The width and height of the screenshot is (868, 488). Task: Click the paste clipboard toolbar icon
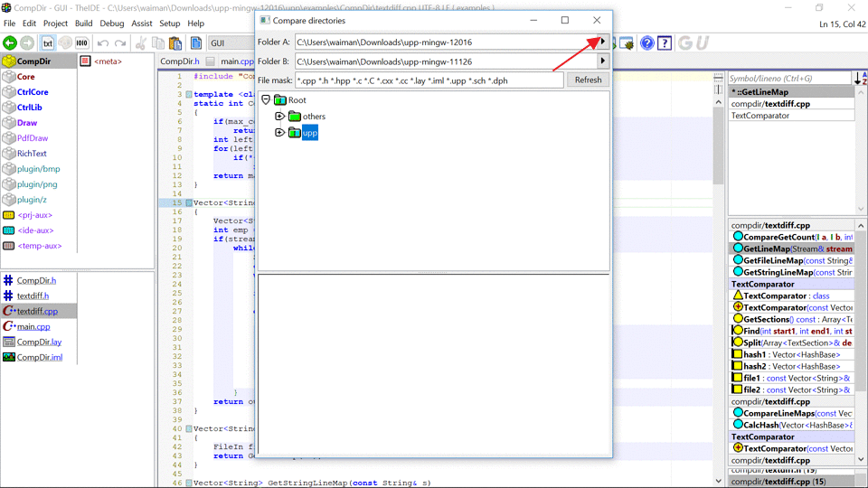tap(175, 42)
